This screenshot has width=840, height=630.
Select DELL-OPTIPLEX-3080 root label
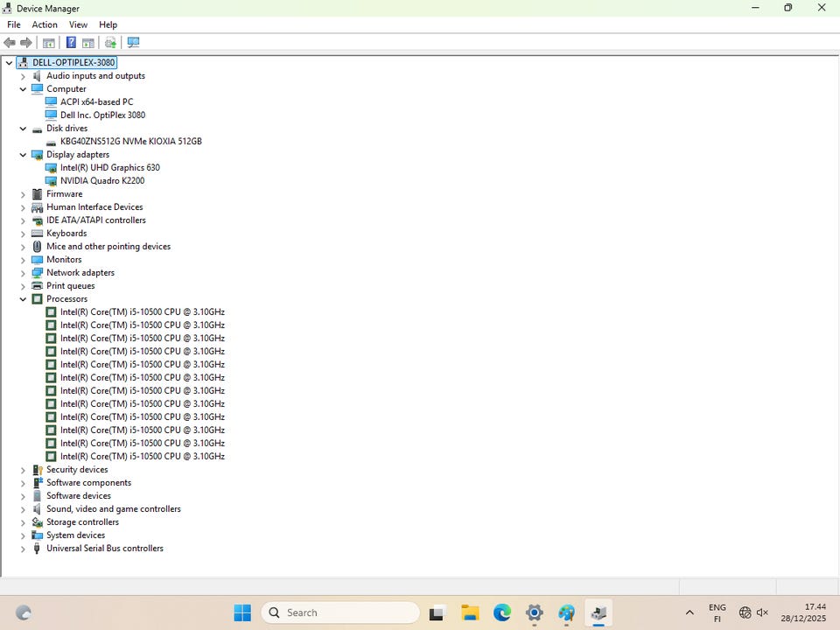point(73,63)
